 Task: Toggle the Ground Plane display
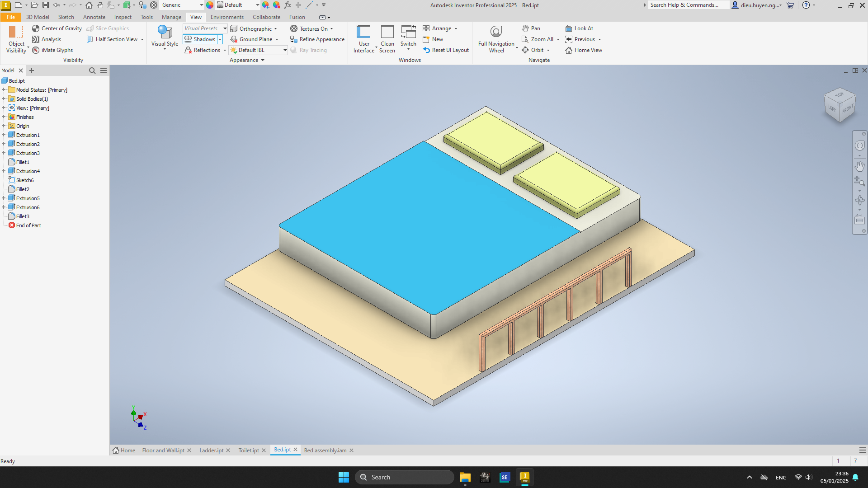pyautogui.click(x=251, y=39)
